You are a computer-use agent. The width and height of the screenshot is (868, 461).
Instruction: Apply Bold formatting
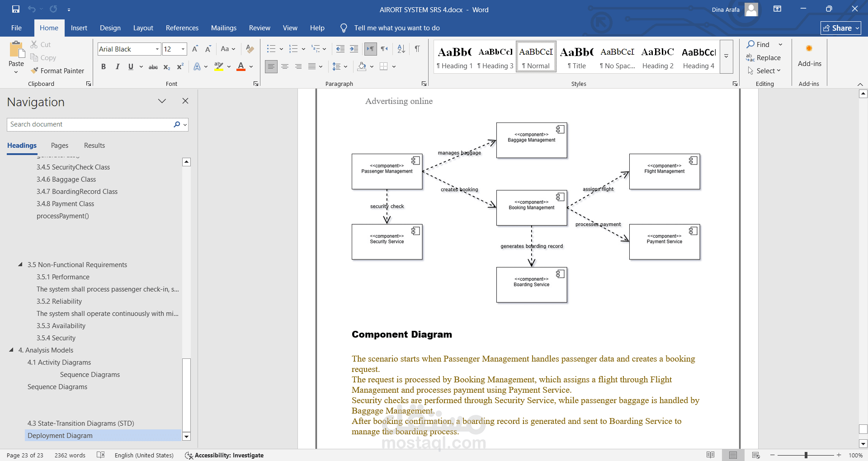pos(104,66)
